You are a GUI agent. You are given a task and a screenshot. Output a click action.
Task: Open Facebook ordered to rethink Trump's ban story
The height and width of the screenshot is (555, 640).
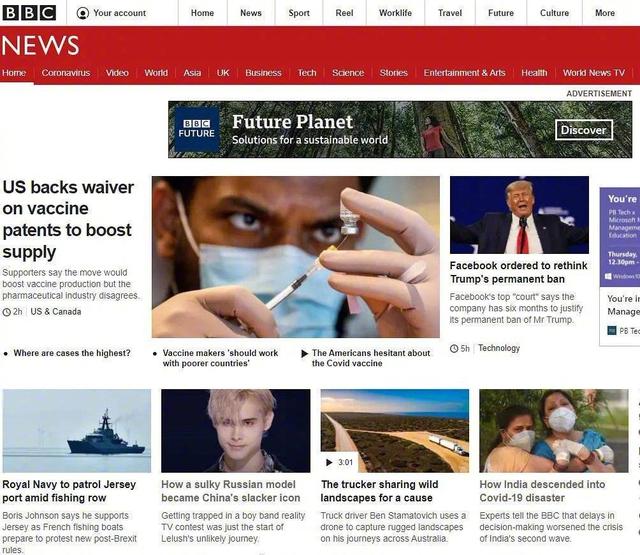518,272
